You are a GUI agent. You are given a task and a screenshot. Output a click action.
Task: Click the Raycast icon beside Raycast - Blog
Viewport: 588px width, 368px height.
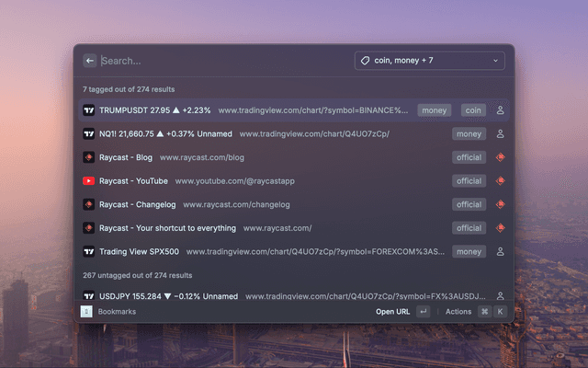(x=89, y=157)
